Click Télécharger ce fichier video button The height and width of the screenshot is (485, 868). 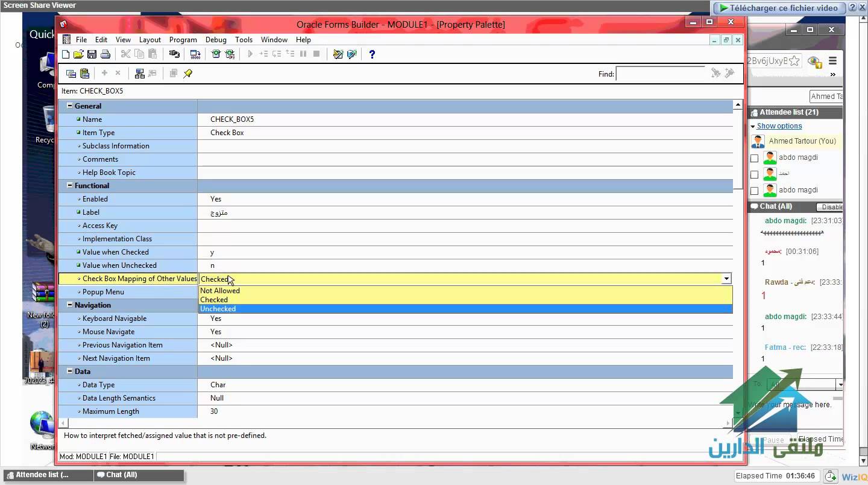tap(778, 8)
